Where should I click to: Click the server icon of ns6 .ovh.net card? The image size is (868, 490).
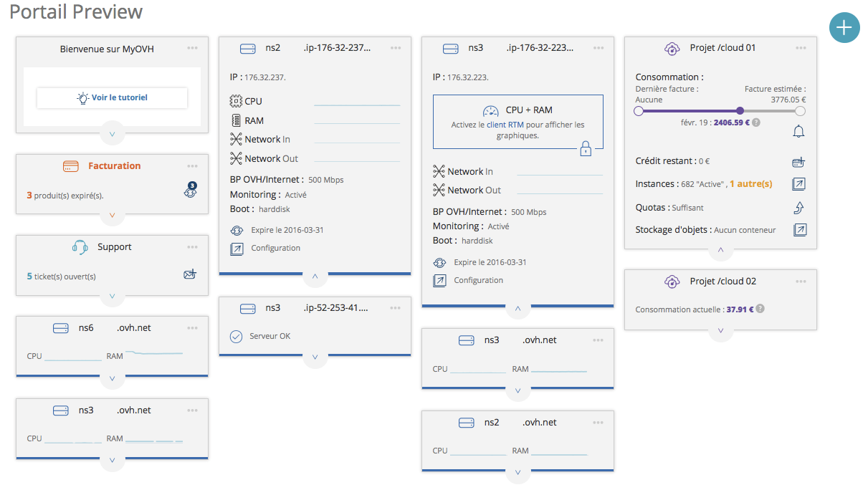(61, 328)
